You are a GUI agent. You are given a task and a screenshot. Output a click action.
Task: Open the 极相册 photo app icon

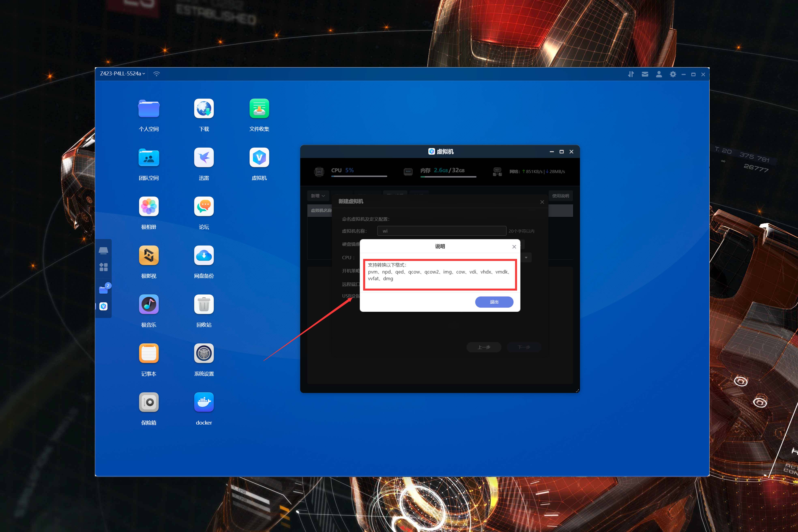point(149,206)
